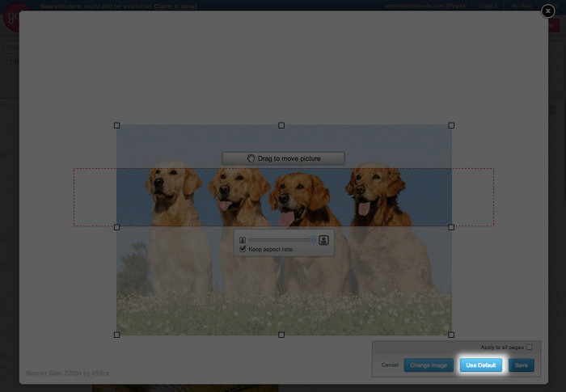This screenshot has width=566, height=392.
Task: Click the bottom-right corner resize handle
Action: click(x=451, y=335)
